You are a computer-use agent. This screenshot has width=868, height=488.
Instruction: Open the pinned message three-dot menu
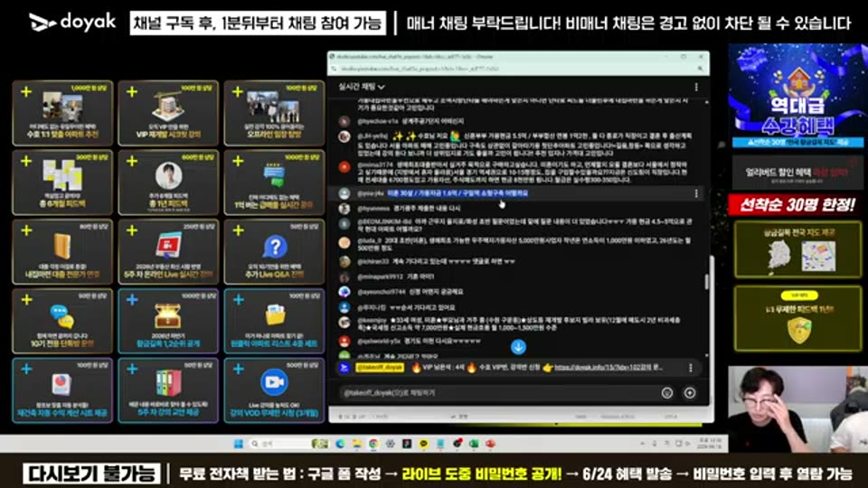[690, 368]
